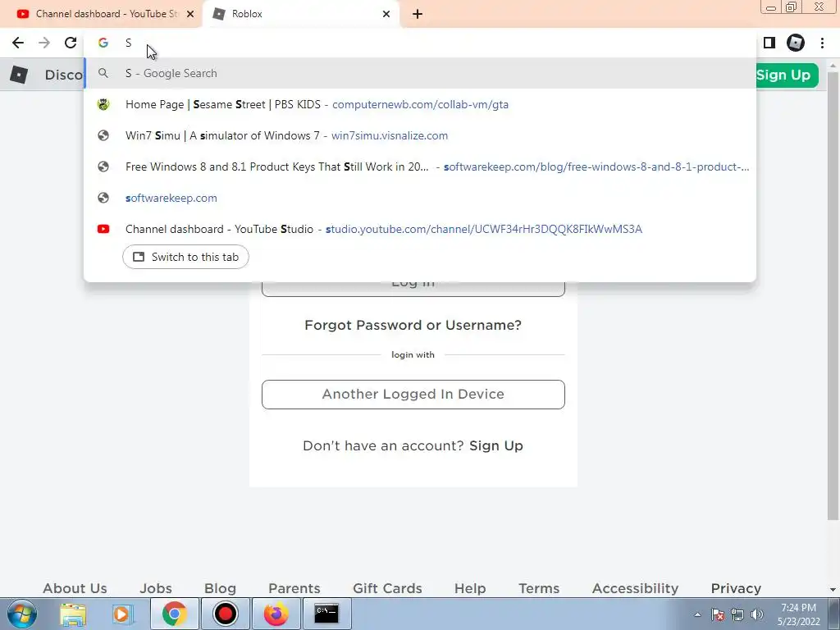The image size is (840, 630).
Task: Click the browser forward arrow
Action: coord(44,43)
